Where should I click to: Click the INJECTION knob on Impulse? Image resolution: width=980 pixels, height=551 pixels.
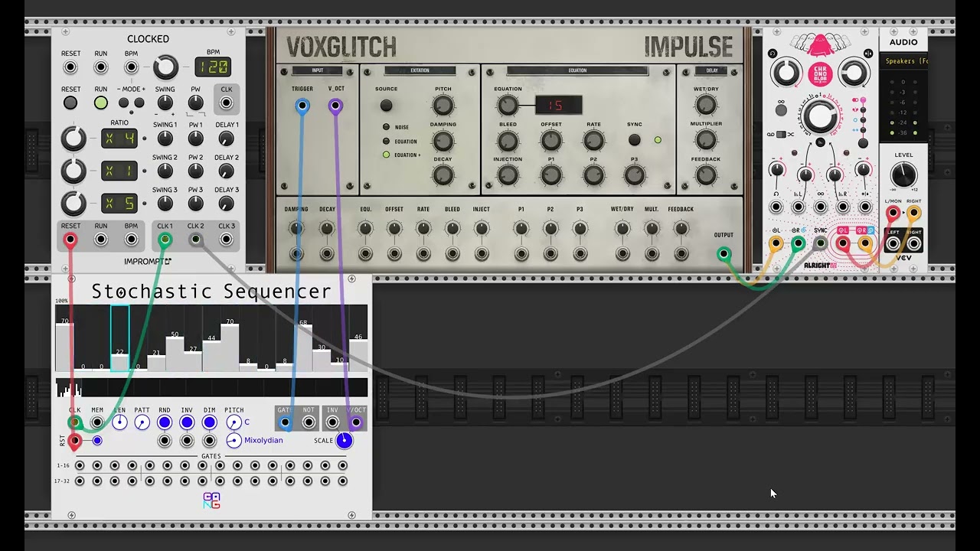508,175
